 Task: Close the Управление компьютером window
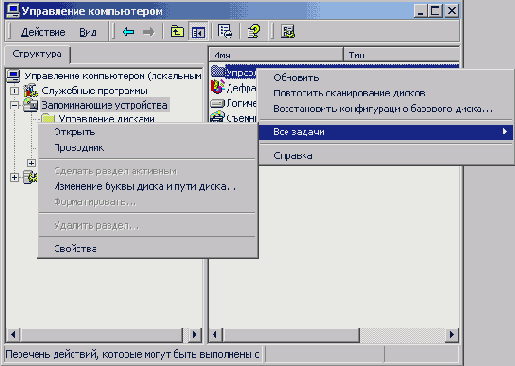tap(452, 11)
